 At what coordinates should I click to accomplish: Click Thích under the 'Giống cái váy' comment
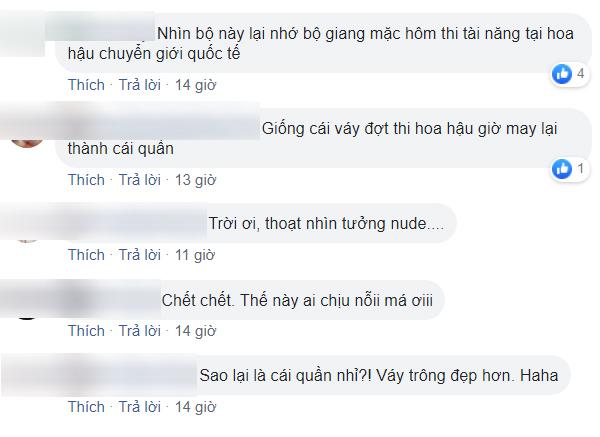tap(86, 180)
